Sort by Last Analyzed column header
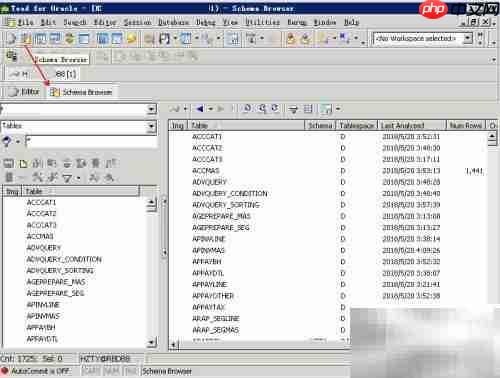The height and width of the screenshot is (378, 500). coord(411,125)
